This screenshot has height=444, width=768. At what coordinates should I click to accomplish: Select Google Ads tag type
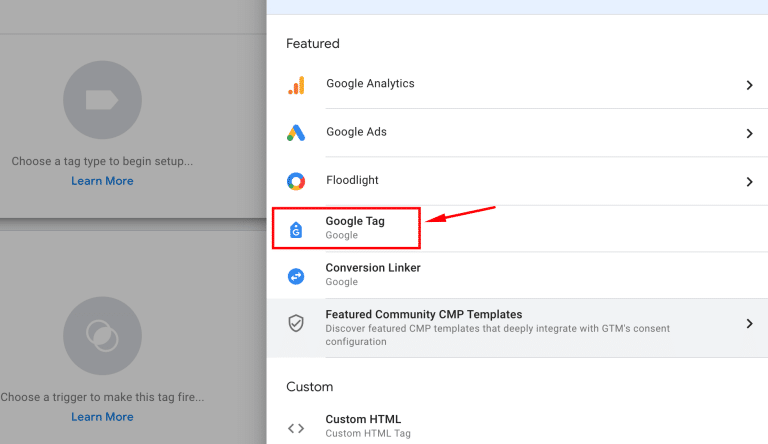[x=518, y=132]
